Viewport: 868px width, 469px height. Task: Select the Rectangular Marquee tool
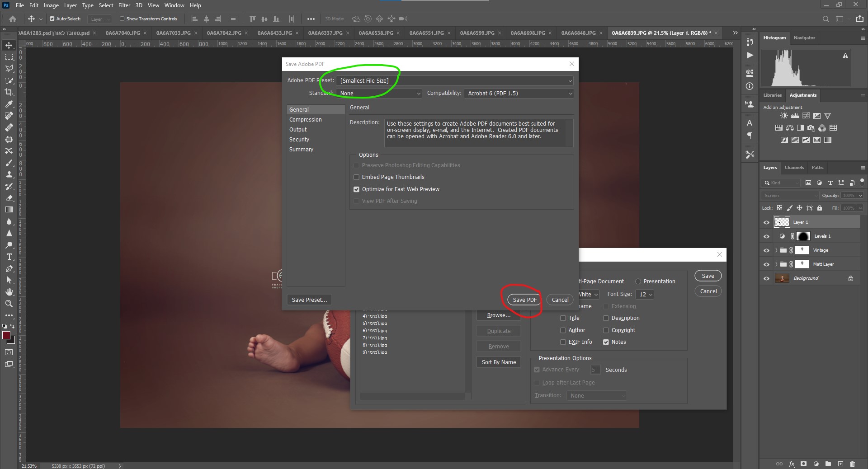pyautogui.click(x=9, y=57)
